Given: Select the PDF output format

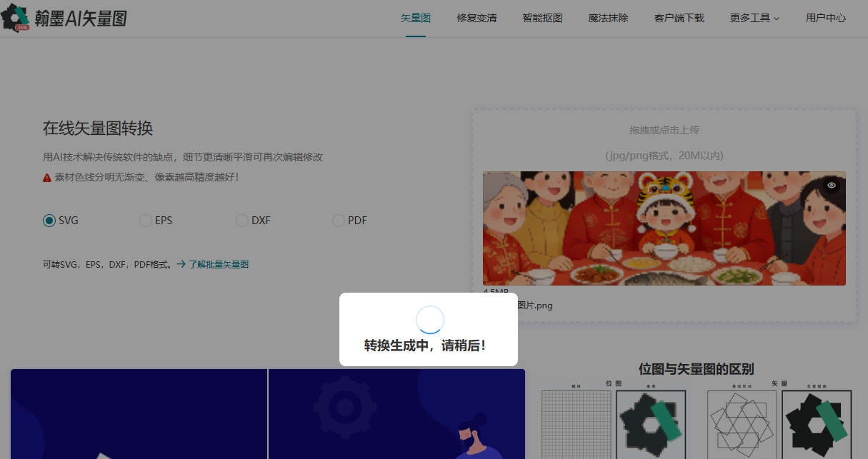Looking at the screenshot, I should [338, 221].
